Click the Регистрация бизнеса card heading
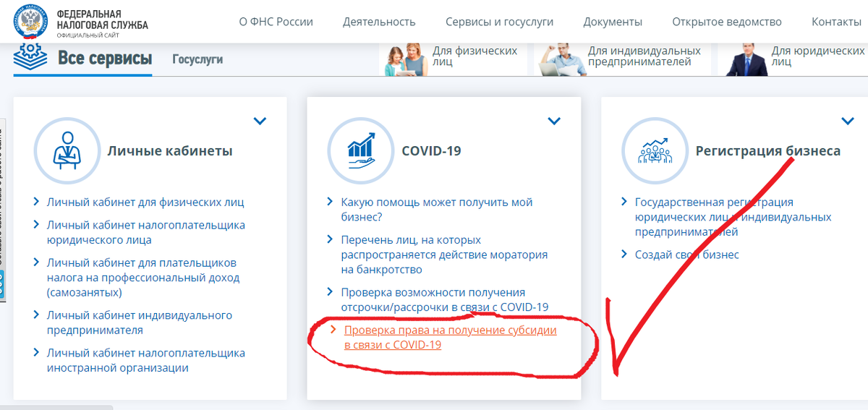This screenshot has width=868, height=410. [x=768, y=151]
